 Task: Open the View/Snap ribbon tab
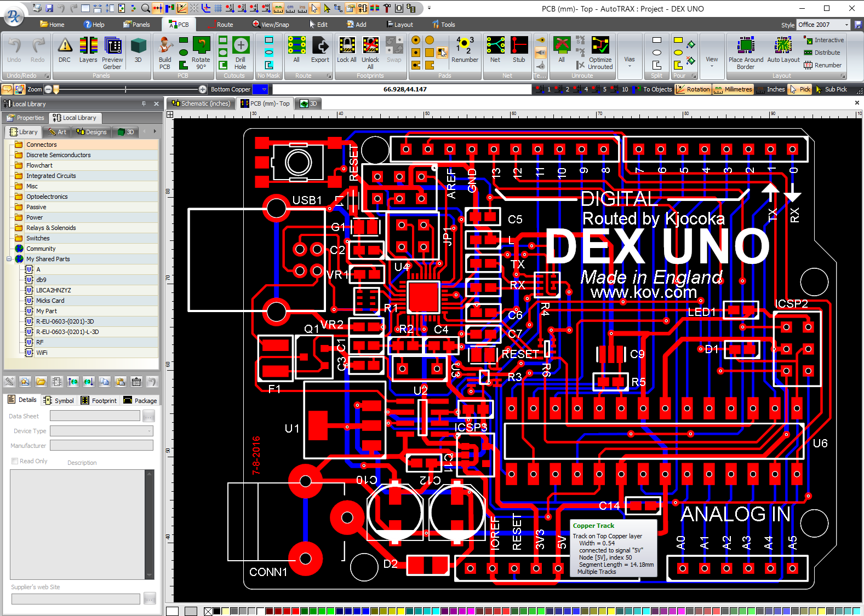coord(271,25)
